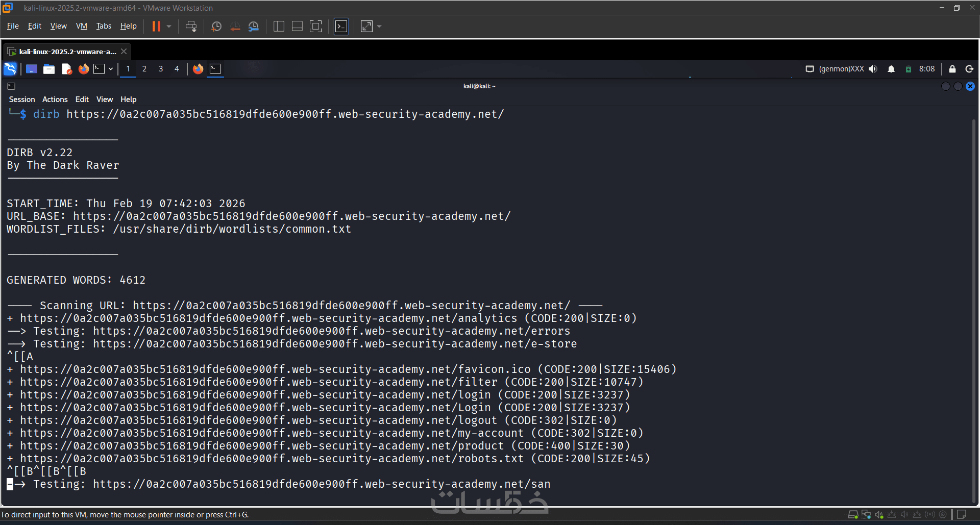Open the terminal Help menu
The image size is (980, 525).
pos(129,99)
